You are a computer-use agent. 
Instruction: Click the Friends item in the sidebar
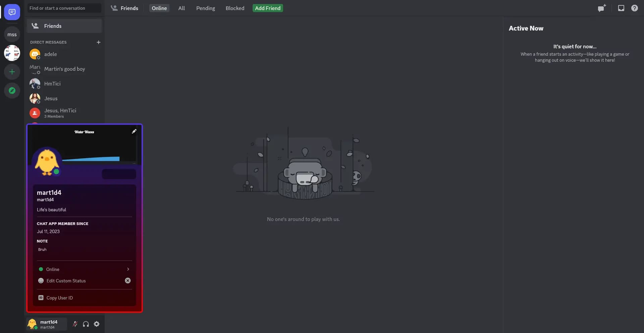click(x=64, y=26)
